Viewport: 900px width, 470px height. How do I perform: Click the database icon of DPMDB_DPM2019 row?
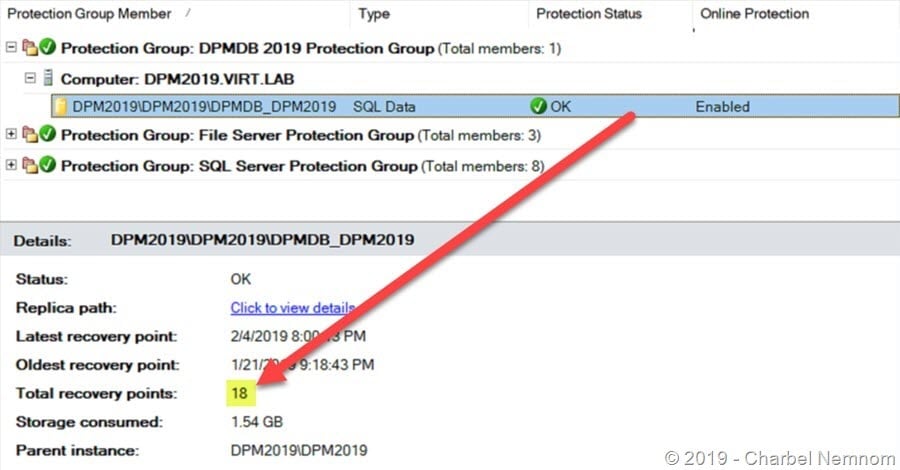point(60,107)
